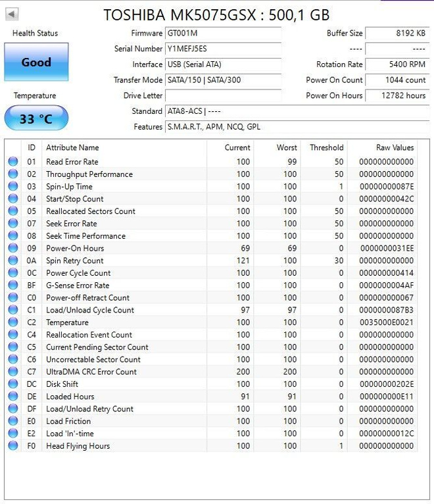Click the status icon for Load 'In'-time
The width and height of the screenshot is (434, 504).
[13, 434]
